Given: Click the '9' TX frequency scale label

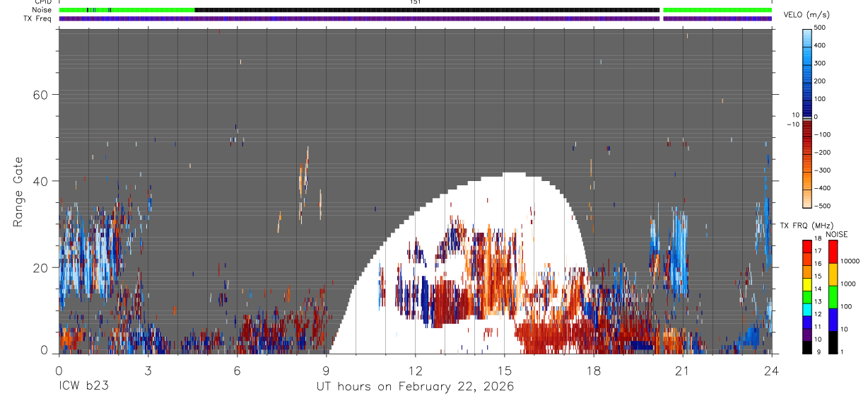Looking at the screenshot, I should [818, 351].
